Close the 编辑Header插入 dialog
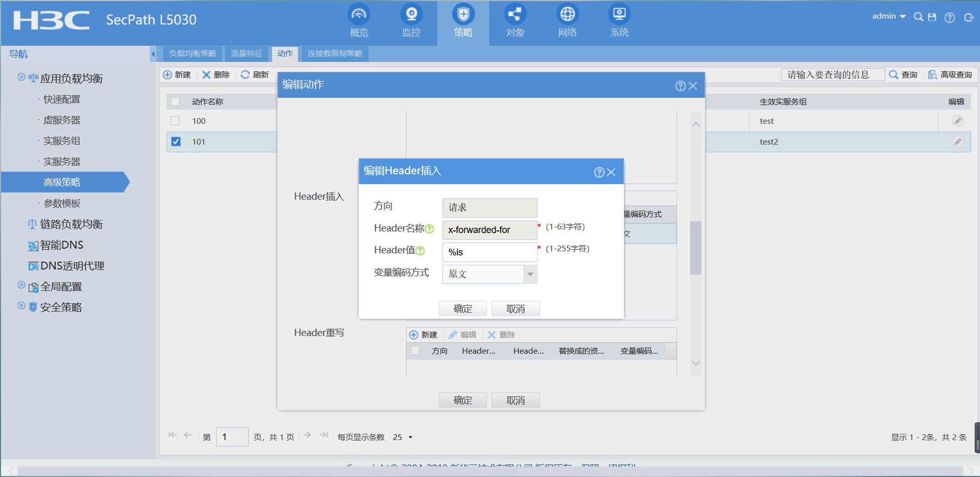Viewport: 980px width, 477px height. click(612, 172)
